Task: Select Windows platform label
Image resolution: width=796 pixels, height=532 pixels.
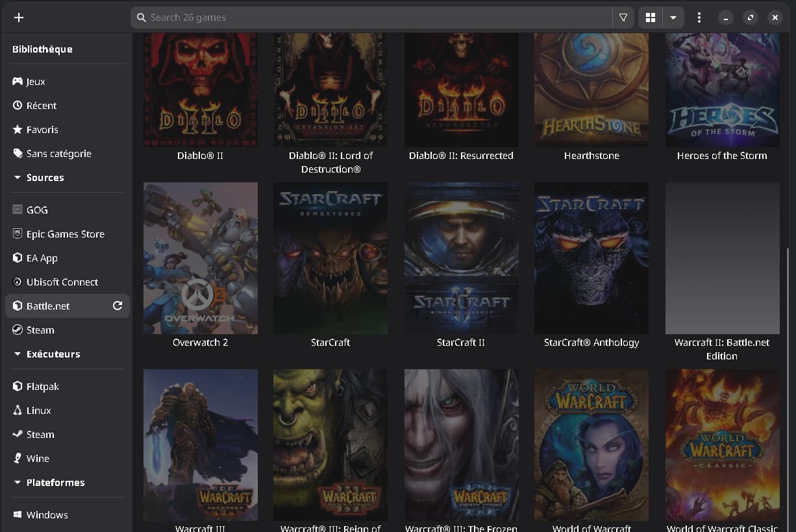Action: (x=47, y=515)
